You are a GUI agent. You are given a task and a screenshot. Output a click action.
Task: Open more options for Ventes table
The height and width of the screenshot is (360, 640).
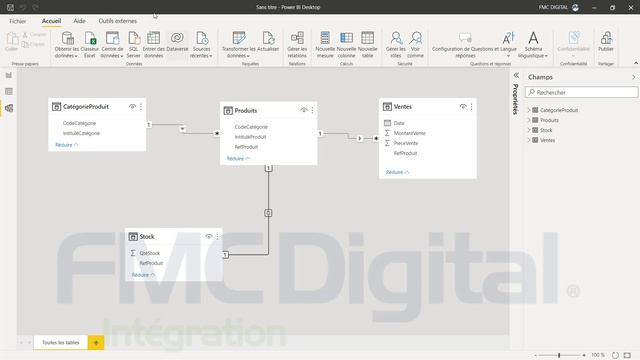point(471,107)
